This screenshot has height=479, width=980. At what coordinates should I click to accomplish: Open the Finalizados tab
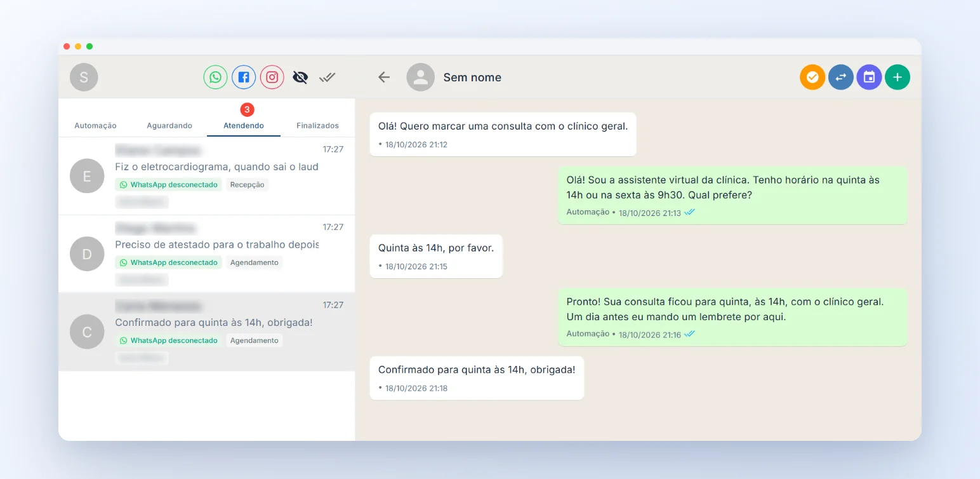click(317, 126)
